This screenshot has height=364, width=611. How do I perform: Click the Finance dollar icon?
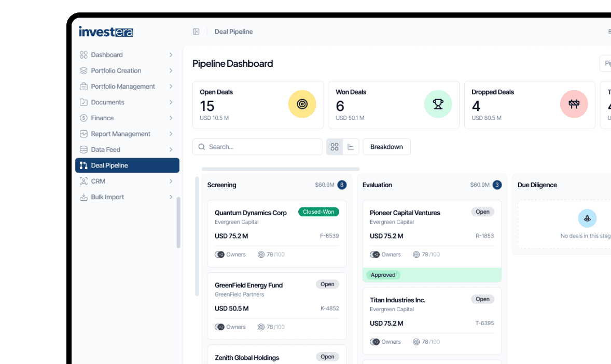(84, 118)
